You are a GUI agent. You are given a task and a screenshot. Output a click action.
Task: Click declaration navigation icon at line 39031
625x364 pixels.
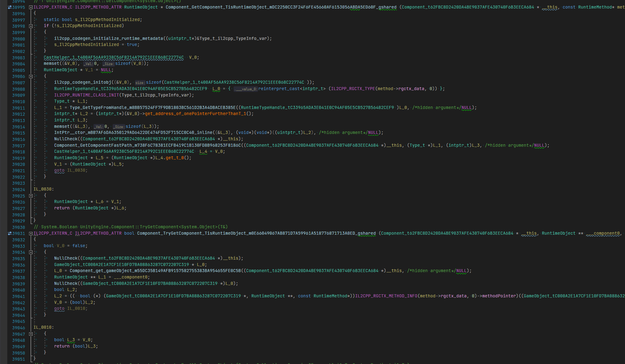[x=9, y=233]
